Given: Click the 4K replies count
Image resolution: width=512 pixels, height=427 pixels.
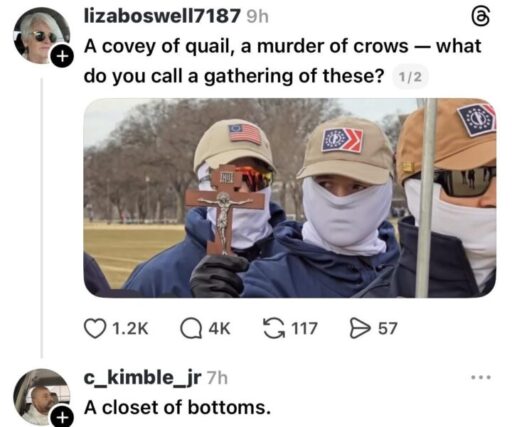Looking at the screenshot, I should (219, 328).
